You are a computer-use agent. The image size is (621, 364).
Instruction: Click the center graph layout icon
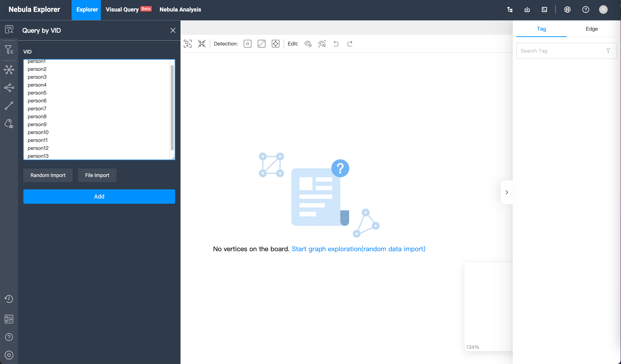[202, 44]
